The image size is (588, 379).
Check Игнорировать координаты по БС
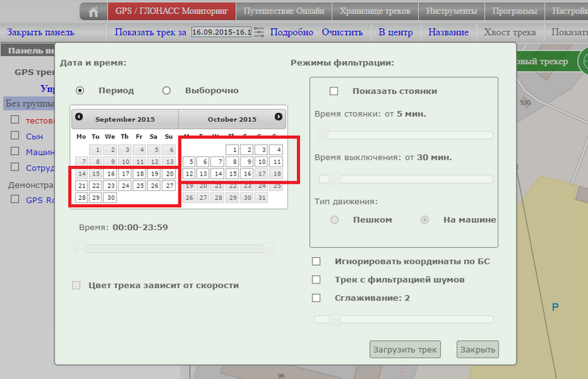[317, 261]
